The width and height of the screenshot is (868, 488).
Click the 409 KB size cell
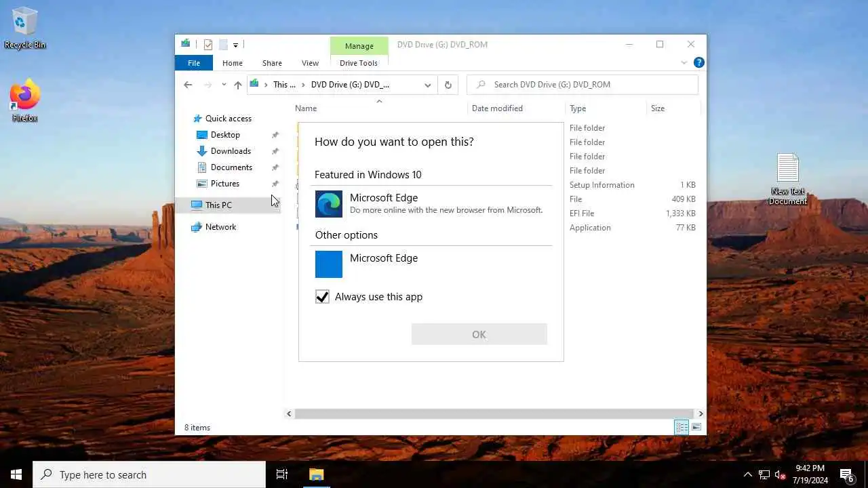point(684,199)
